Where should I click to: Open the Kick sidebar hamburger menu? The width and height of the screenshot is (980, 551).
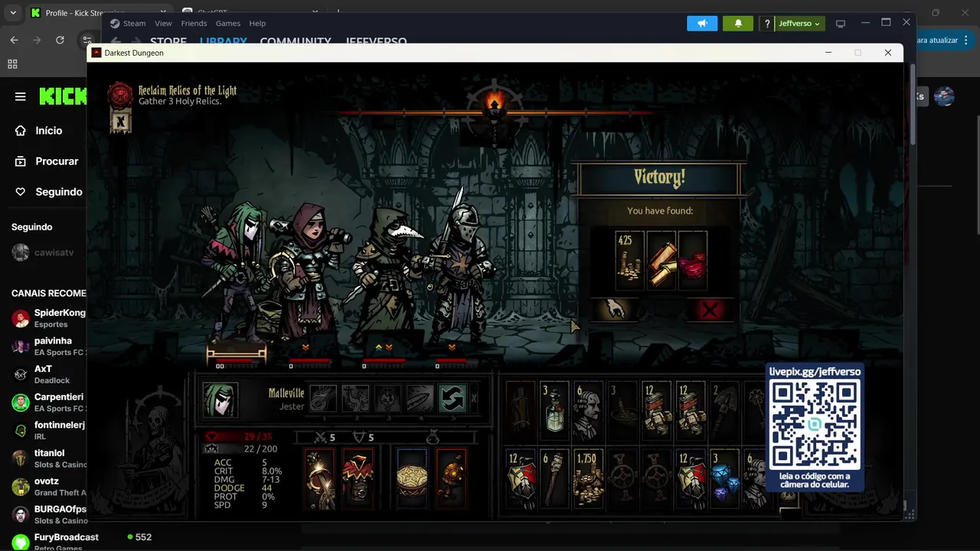21,96
